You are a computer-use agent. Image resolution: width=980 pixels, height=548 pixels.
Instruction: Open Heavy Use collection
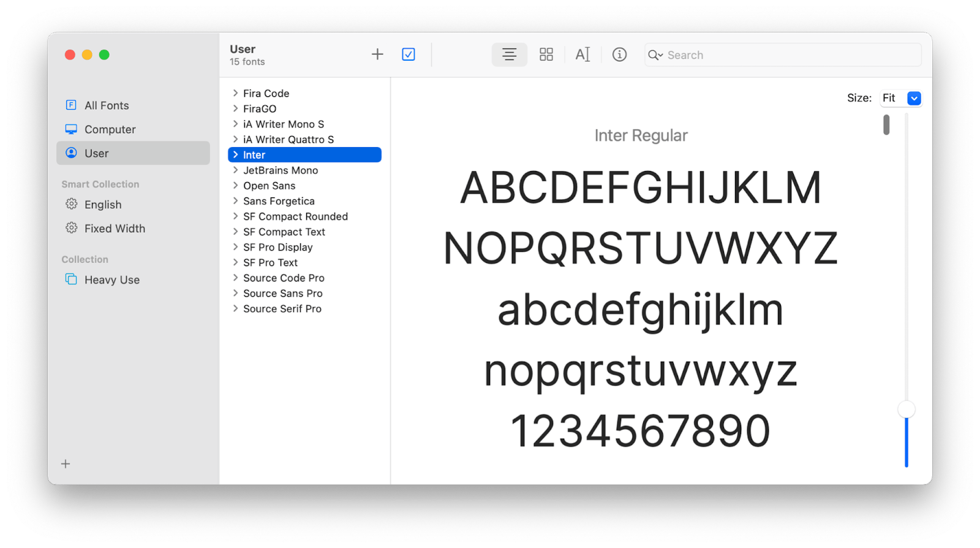(x=133, y=280)
